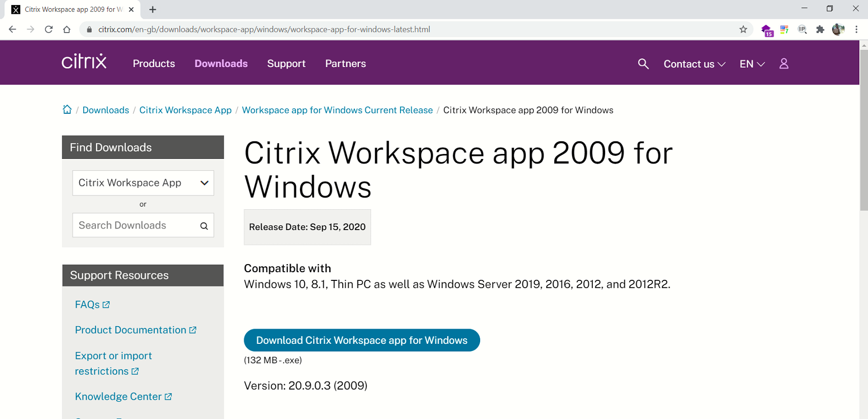Open a new browser tab

coord(153,9)
